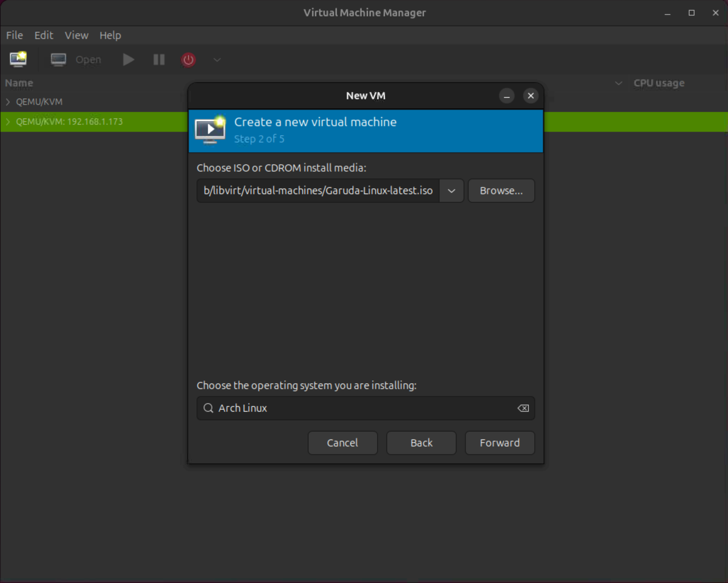Click the open virtual machine console icon
Screen dimensions: 728x583
tap(58, 60)
